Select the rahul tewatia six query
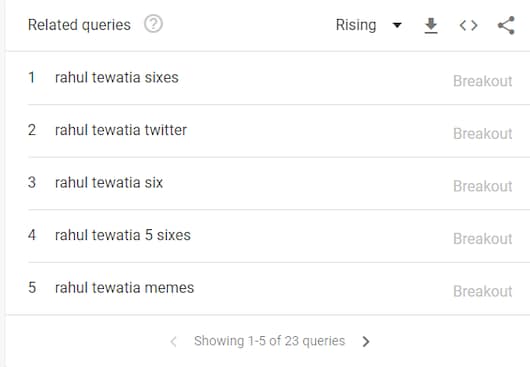This screenshot has width=530, height=367. point(109,182)
